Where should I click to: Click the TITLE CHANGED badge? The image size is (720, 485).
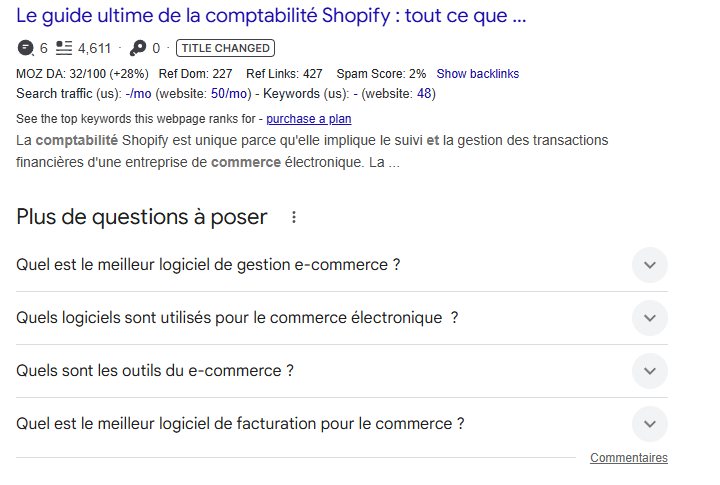point(225,48)
